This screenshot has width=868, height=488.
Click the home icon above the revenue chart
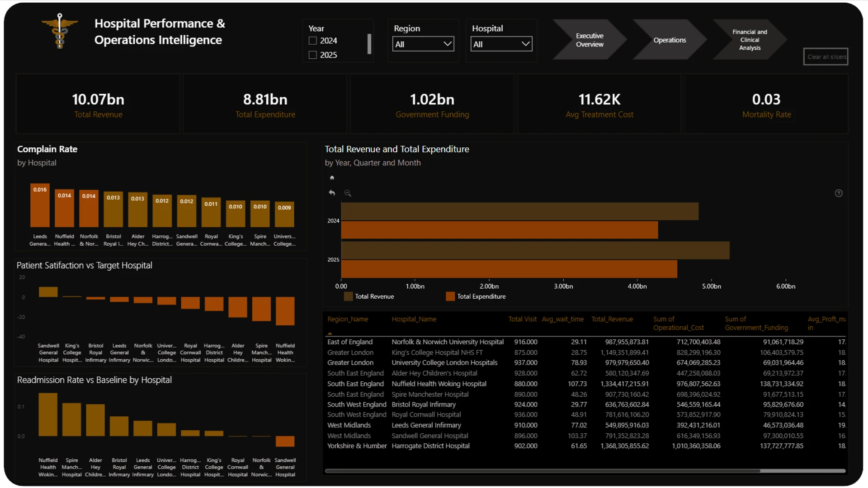point(332,178)
